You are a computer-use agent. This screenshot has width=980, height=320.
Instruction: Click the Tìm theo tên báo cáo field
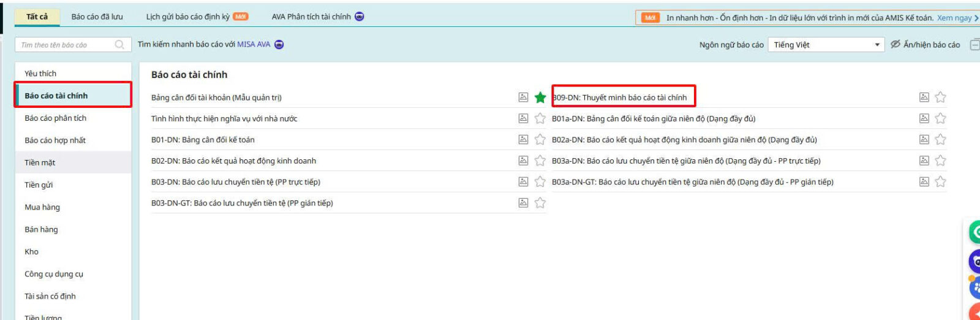click(x=64, y=45)
